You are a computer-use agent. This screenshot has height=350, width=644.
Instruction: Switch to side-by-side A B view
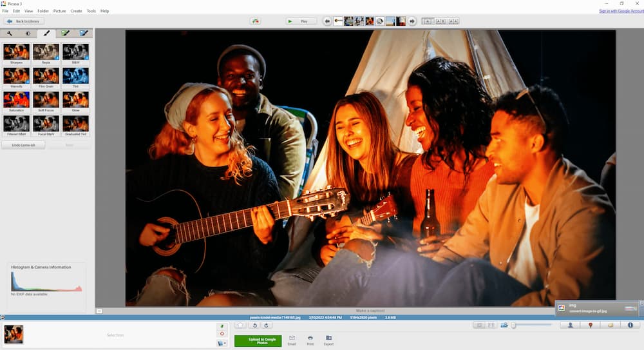[440, 21]
